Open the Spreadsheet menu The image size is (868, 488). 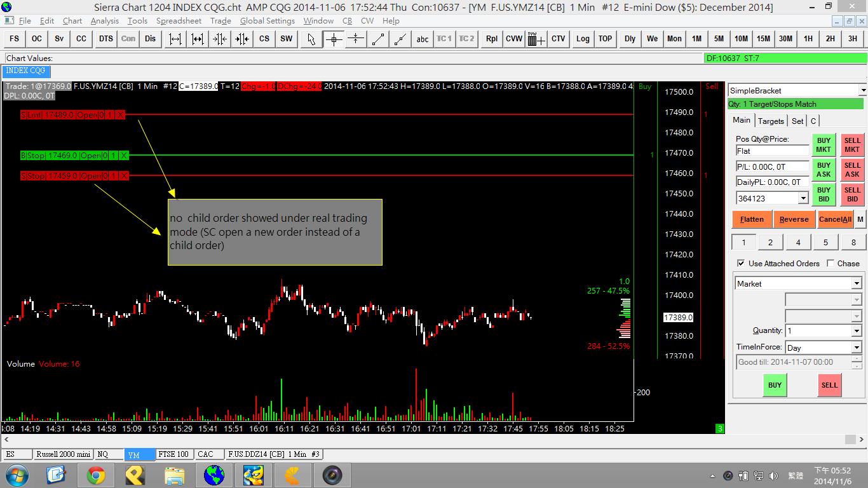[x=179, y=21]
